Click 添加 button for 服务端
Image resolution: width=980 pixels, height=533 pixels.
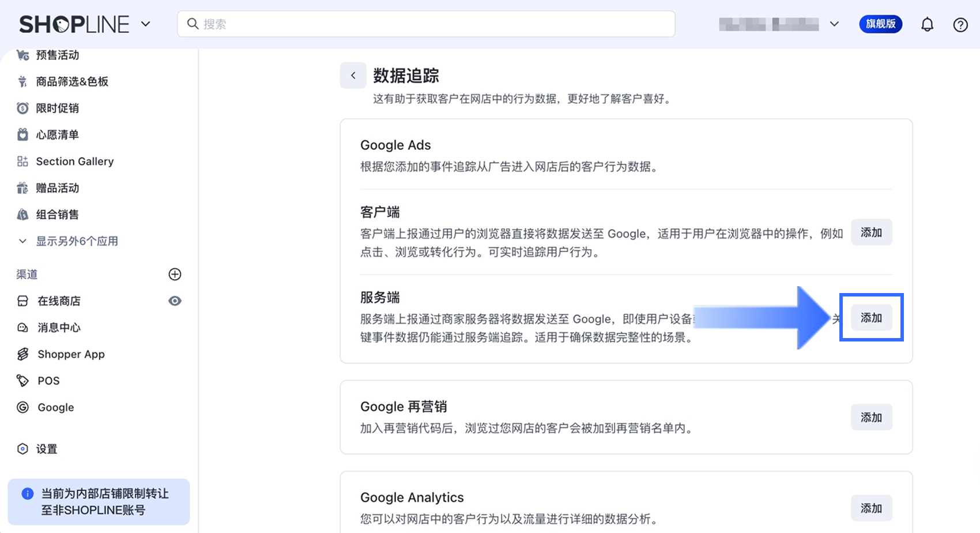871,318
